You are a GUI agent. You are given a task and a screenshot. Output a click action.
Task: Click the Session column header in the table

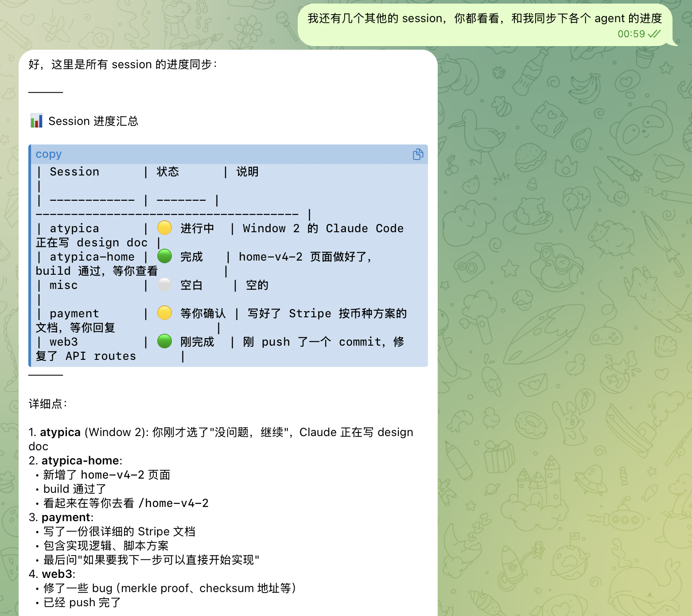pyautogui.click(x=74, y=172)
